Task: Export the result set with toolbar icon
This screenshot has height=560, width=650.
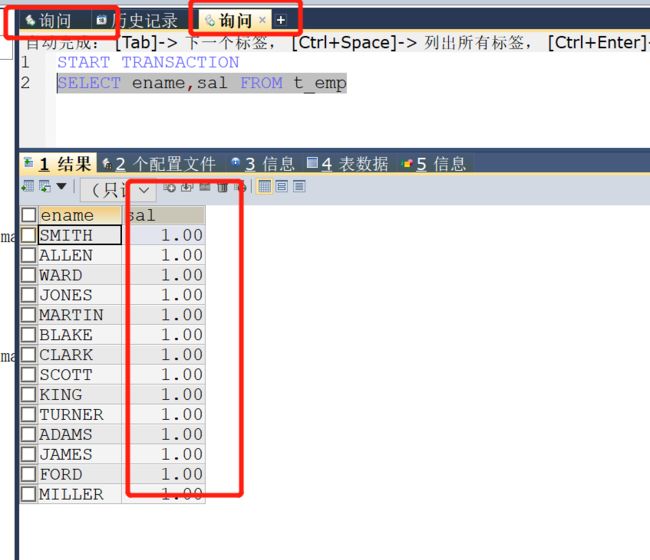Action: [x=28, y=186]
